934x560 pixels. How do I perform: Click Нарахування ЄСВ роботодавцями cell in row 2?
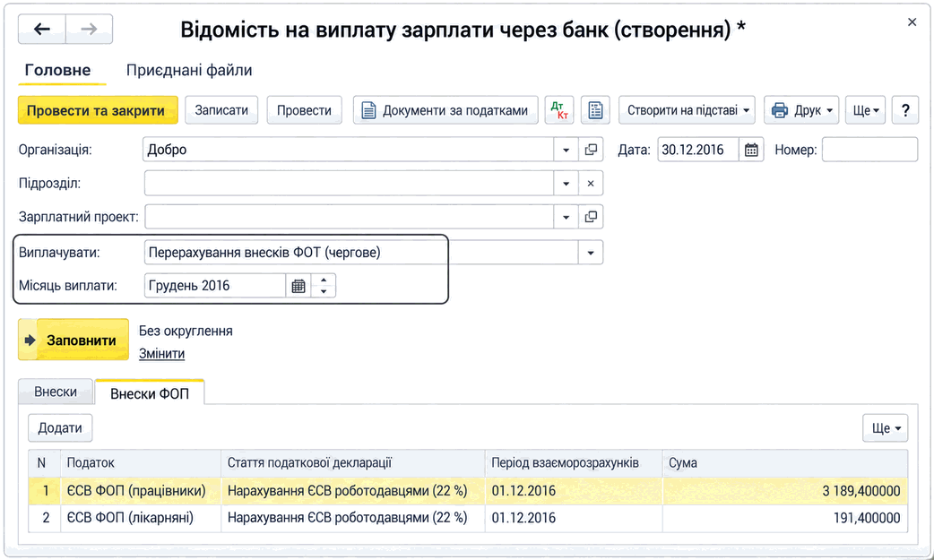click(352, 518)
